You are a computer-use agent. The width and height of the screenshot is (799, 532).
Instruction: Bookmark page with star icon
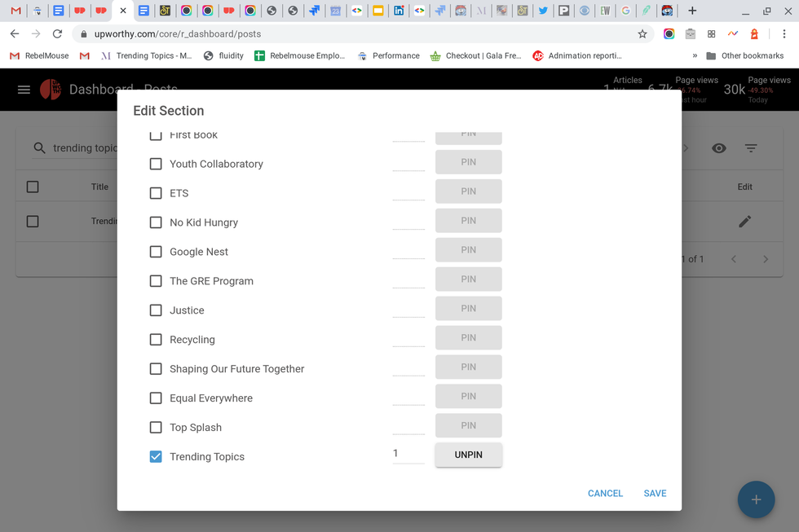coord(642,34)
